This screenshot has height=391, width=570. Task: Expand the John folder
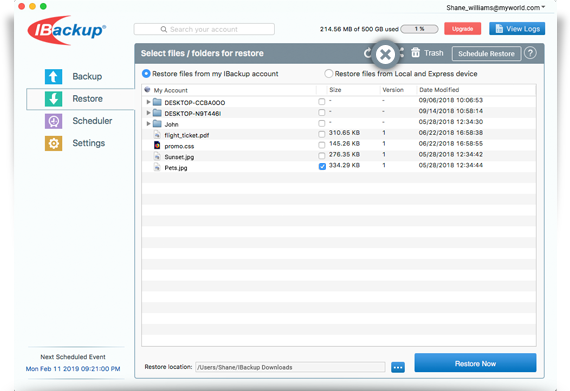pos(148,124)
